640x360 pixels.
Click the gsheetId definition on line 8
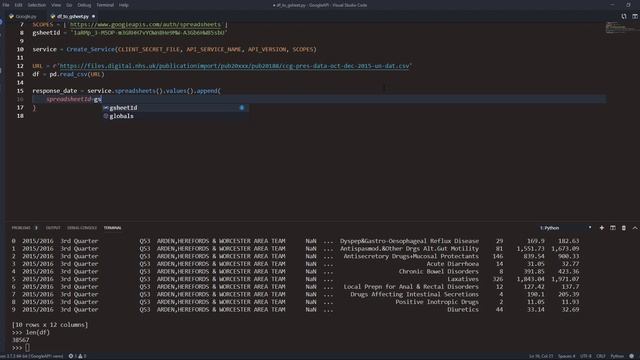tap(46, 33)
